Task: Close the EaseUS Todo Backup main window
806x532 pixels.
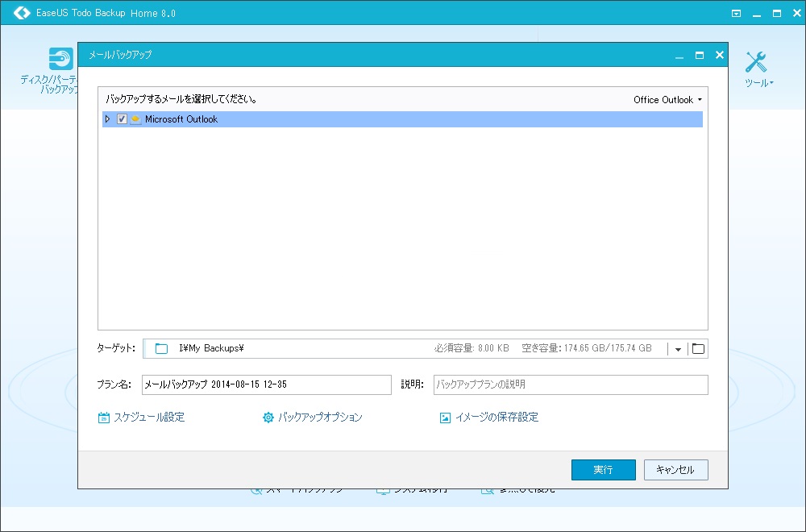Action: point(797,14)
